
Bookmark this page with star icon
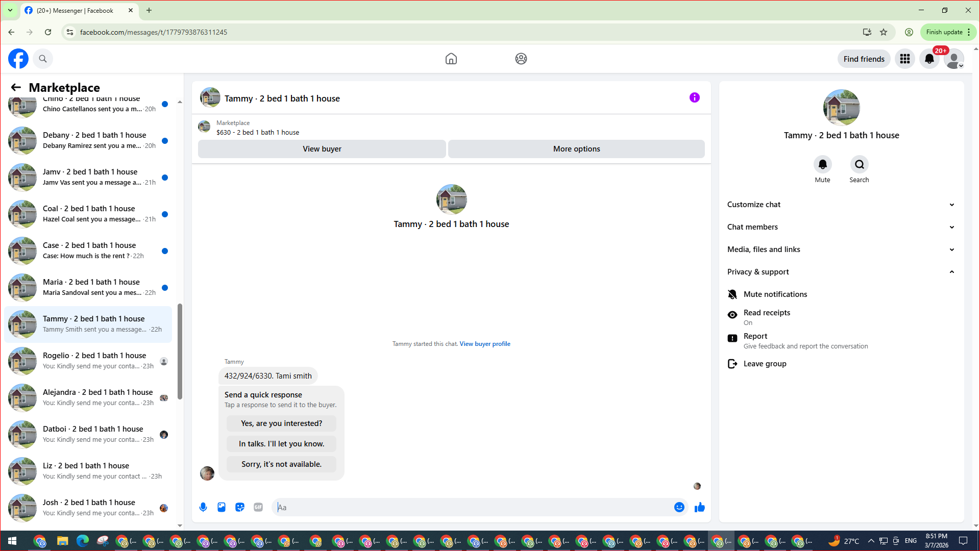884,32
